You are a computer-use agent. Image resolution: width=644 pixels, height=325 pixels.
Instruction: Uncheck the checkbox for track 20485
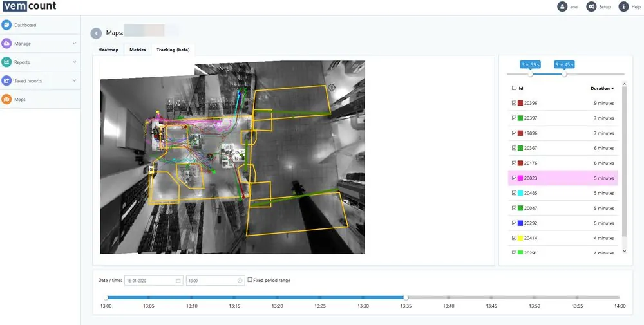514,193
